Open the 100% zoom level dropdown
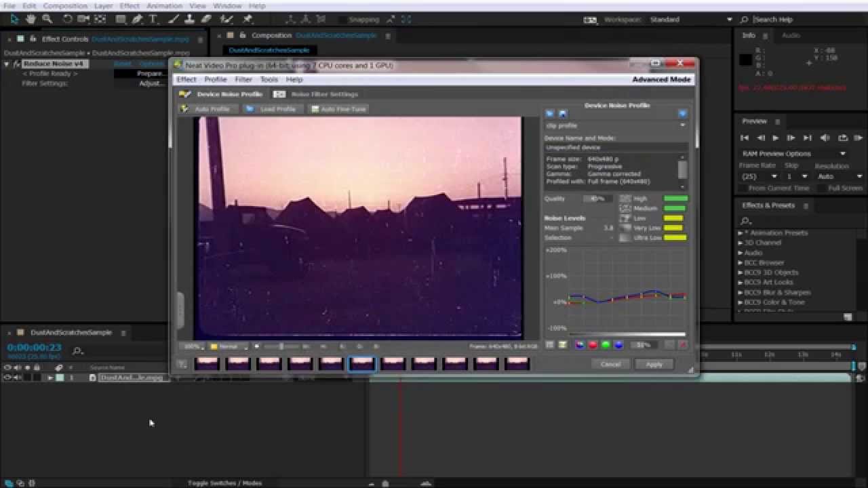Image resolution: width=868 pixels, height=488 pixels. [x=192, y=346]
